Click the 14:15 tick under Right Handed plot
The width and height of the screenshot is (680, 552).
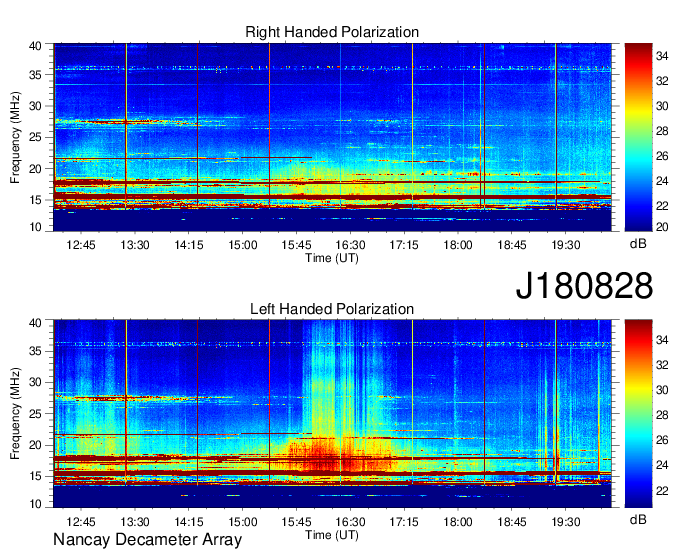tap(189, 245)
